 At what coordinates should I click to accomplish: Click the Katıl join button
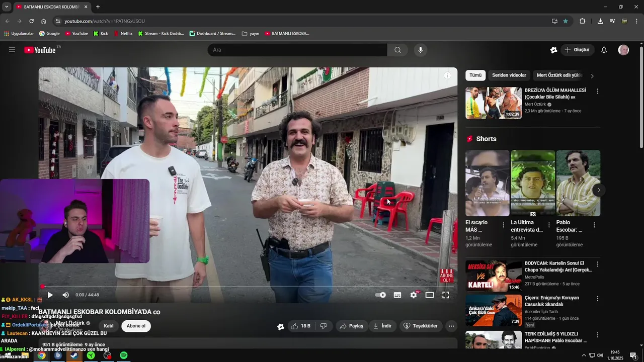point(109,326)
